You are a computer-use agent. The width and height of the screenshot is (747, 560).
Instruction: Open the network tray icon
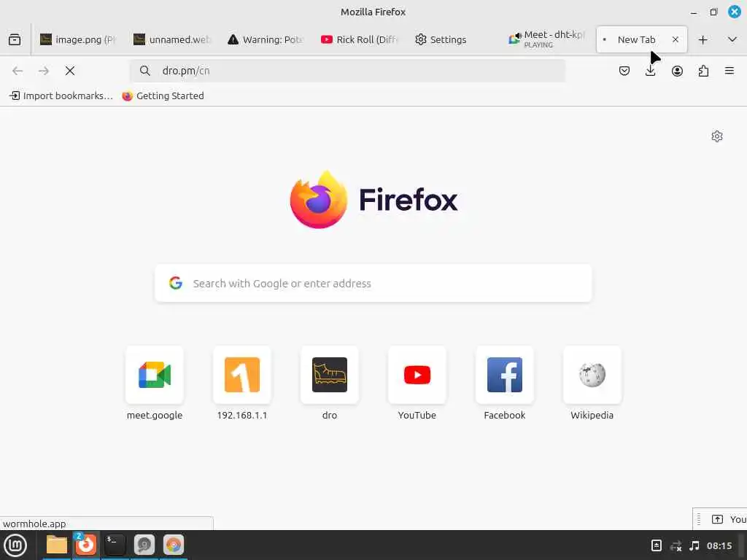pos(676,545)
